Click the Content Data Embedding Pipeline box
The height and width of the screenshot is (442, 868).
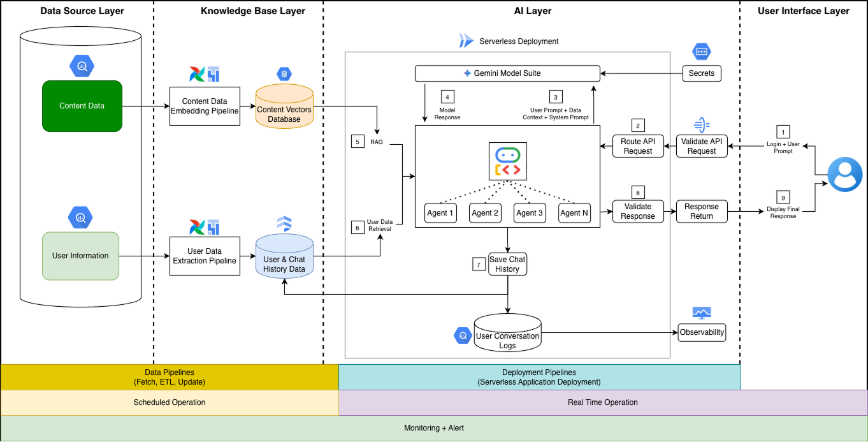pyautogui.click(x=205, y=106)
